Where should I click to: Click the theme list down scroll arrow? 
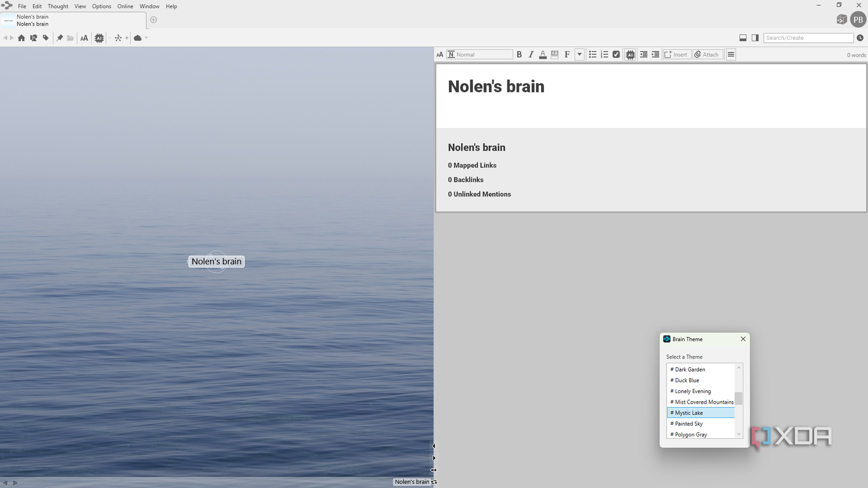click(738, 434)
